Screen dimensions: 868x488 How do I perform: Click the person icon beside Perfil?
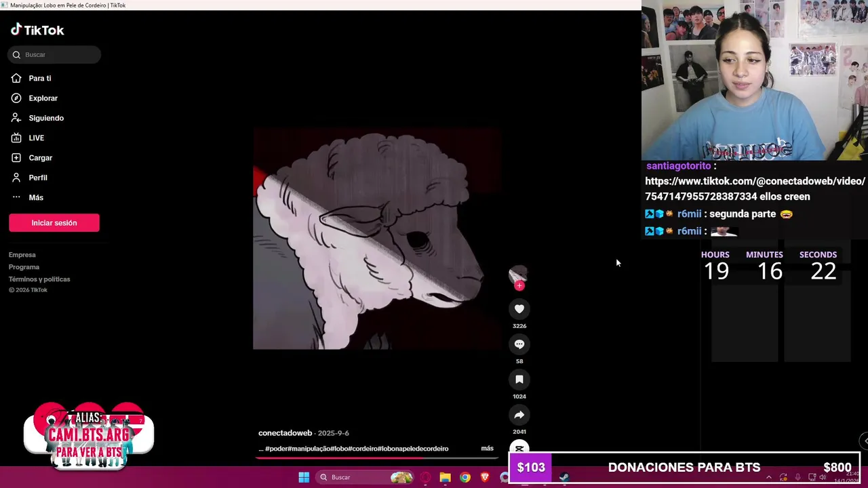coord(16,178)
